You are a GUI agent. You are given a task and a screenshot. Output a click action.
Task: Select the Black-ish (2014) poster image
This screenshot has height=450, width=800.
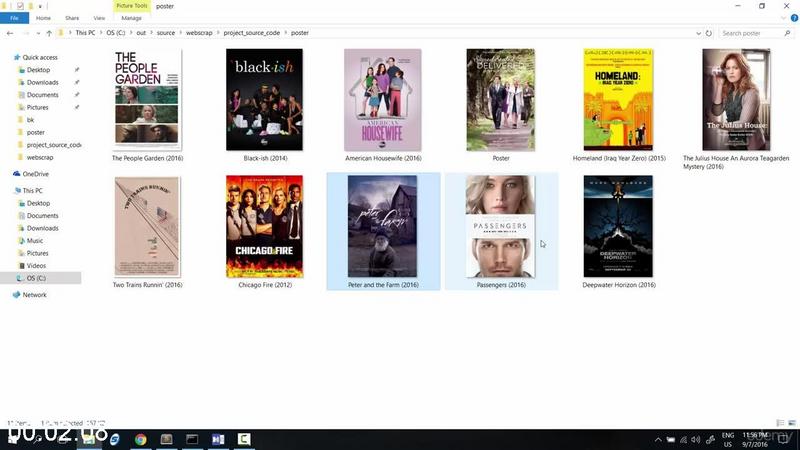point(264,99)
